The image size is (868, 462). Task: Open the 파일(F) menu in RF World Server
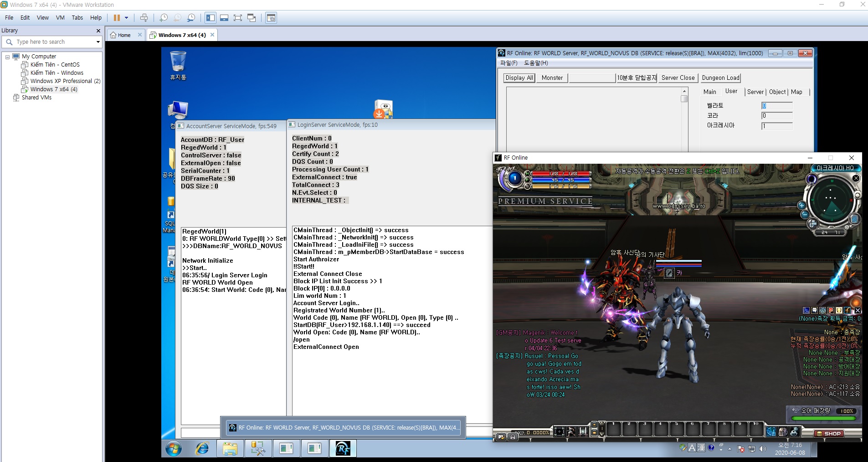(508, 63)
